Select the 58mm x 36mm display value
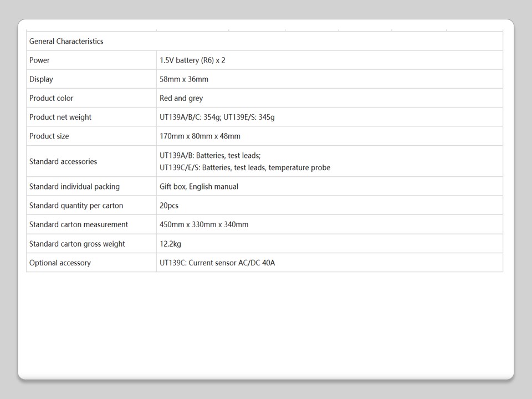Screen dimensions: 532x399 tap(184, 79)
